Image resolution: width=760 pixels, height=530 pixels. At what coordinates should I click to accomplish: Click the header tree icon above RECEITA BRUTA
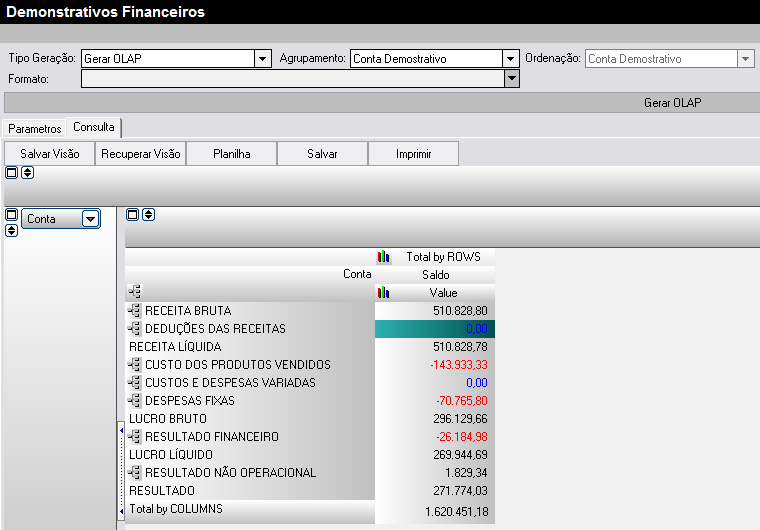(135, 291)
